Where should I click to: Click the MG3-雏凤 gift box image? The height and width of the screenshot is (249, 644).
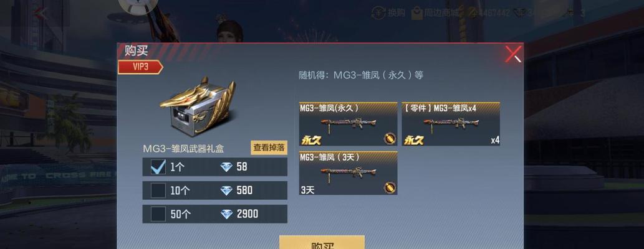pos(198,105)
